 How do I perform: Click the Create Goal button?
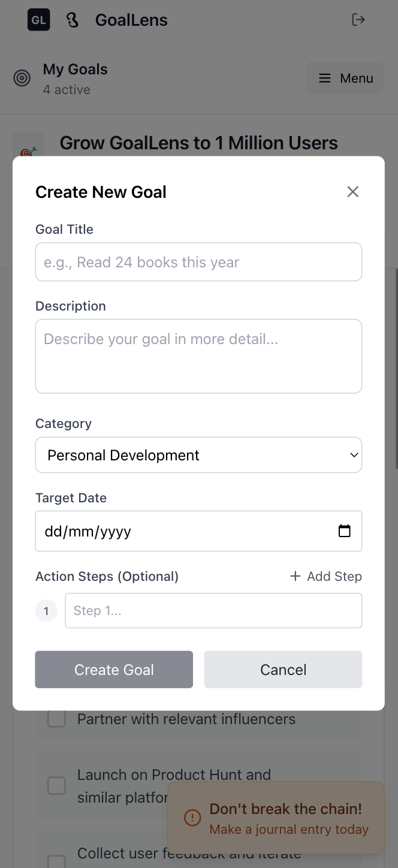[113, 670]
